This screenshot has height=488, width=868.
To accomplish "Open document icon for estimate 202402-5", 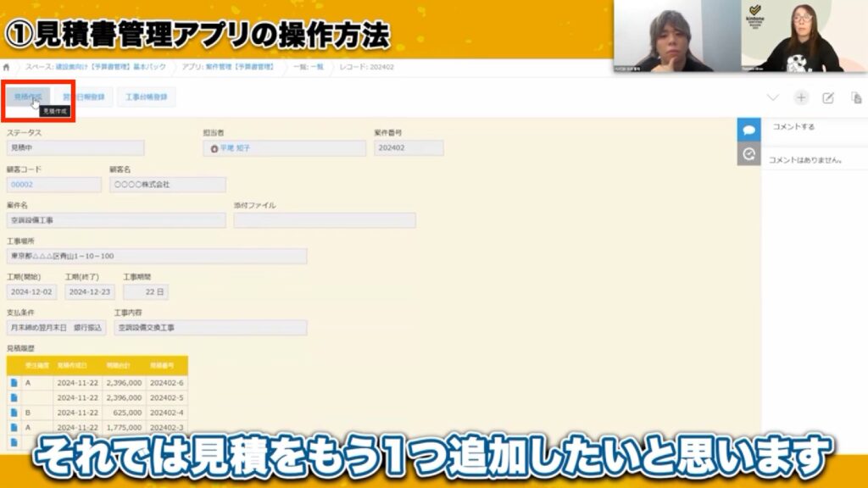I will point(14,398).
